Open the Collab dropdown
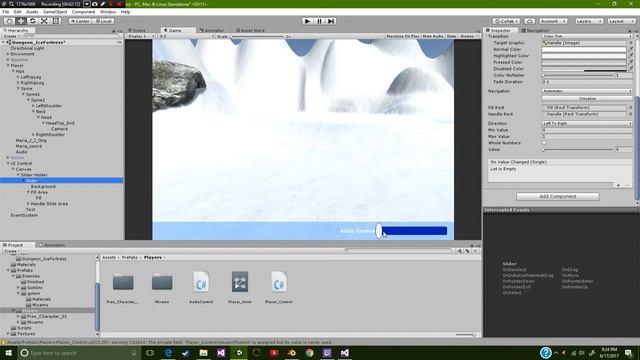The width and height of the screenshot is (640, 360). point(506,21)
